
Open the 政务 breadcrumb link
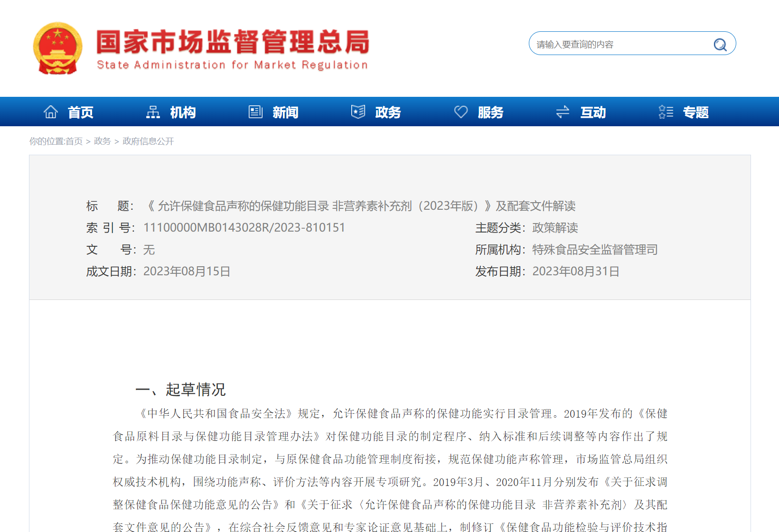pos(102,141)
